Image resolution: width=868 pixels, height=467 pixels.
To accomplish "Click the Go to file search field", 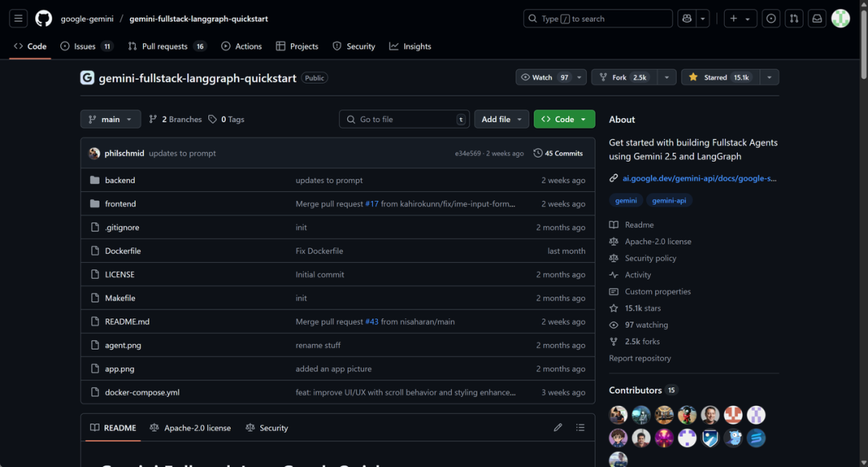I will pos(404,120).
